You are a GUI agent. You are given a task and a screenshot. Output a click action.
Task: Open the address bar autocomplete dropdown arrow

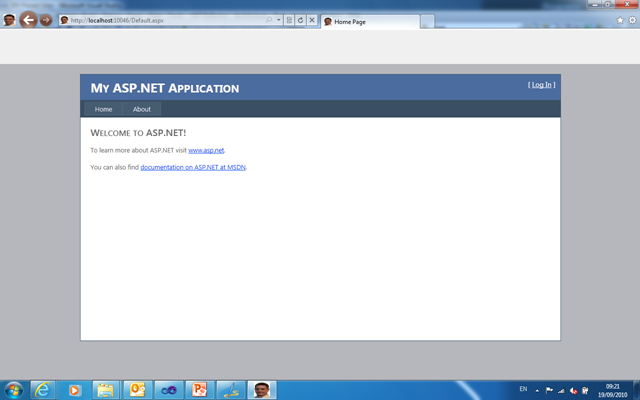click(x=278, y=20)
